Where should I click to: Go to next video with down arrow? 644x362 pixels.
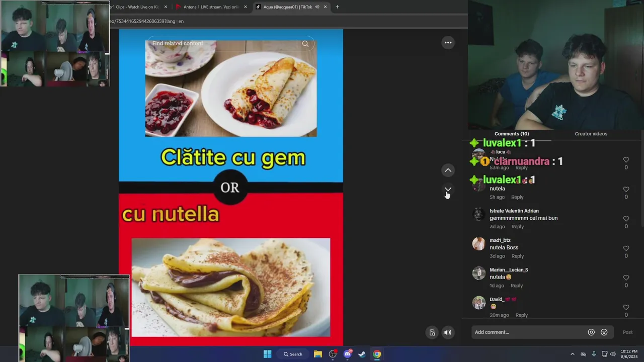point(448,189)
